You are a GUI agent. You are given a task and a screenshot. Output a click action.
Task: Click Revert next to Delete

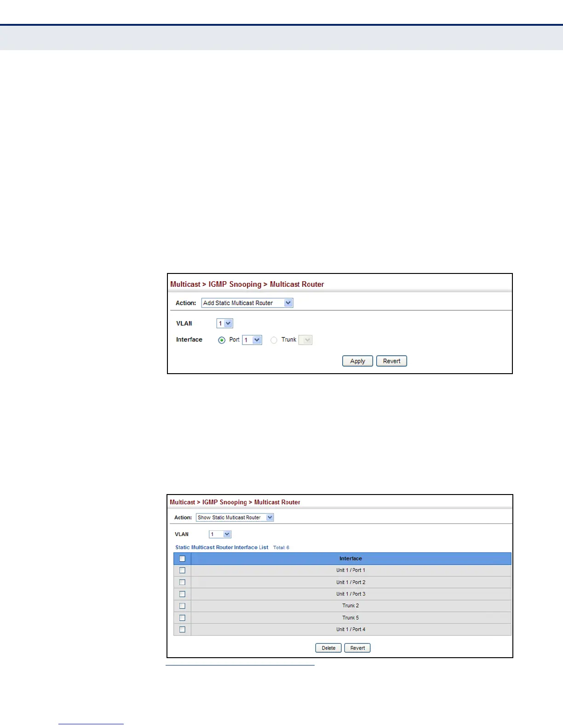tap(357, 648)
